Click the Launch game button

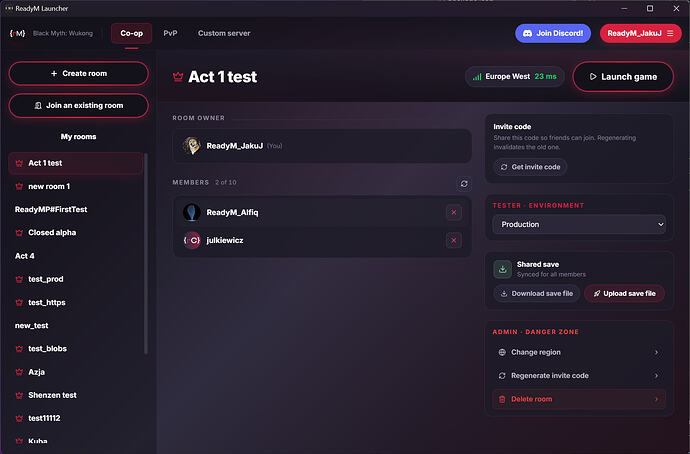coord(623,77)
